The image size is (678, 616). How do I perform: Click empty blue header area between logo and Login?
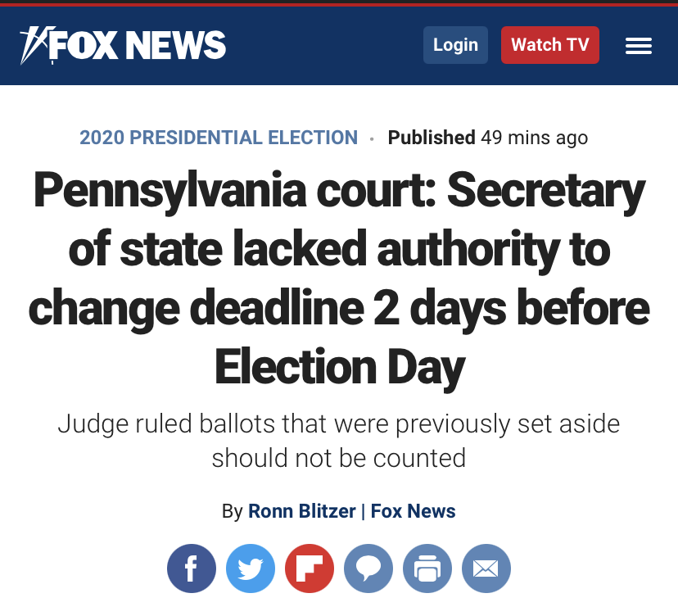pos(324,45)
